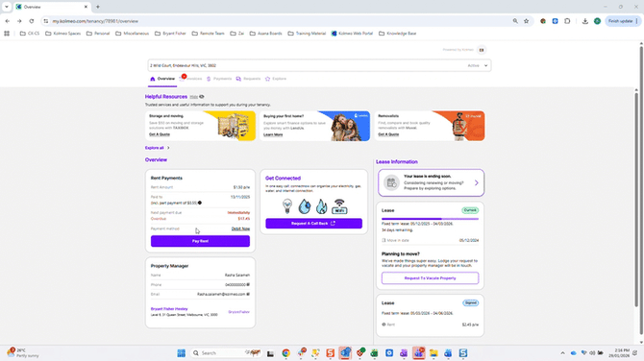Viewport: 644px width, 361px height.
Task: Open the Bryant Fisher Hawley agency link
Action: [169, 309]
